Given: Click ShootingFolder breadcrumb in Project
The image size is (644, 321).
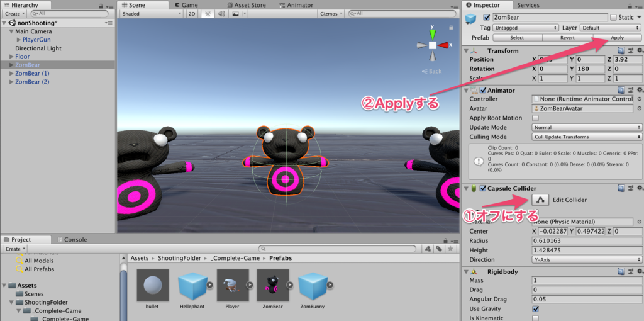Looking at the screenshot, I should coord(179,258).
